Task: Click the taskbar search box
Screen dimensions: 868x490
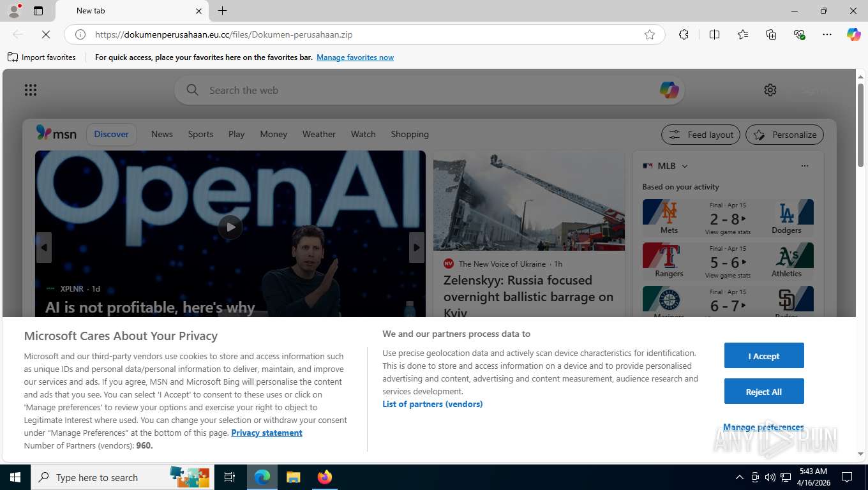Action: (121, 477)
